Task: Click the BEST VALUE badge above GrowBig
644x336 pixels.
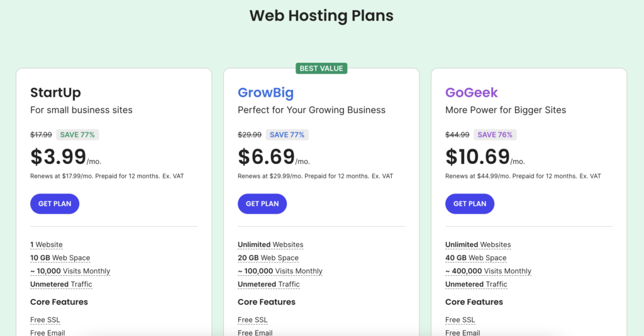Action: 321,68
